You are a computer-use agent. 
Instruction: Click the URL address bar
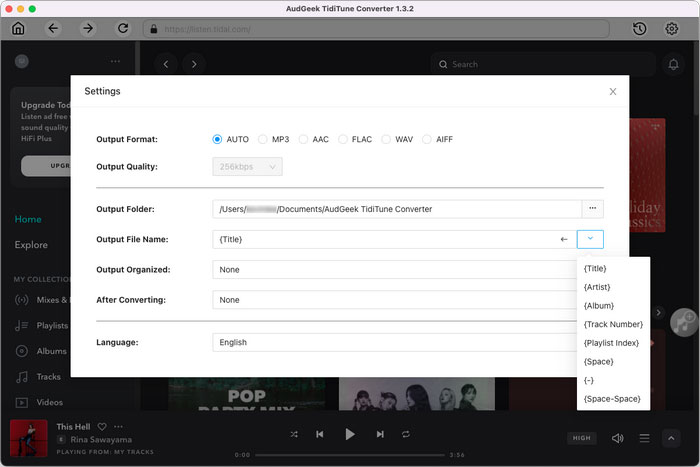coord(376,29)
